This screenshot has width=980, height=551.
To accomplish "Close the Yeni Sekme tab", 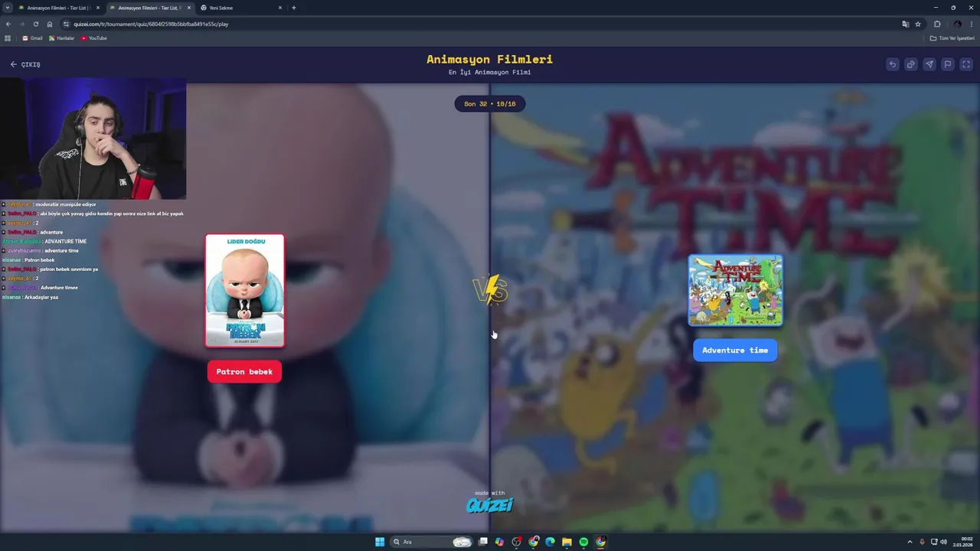I will 280,8.
